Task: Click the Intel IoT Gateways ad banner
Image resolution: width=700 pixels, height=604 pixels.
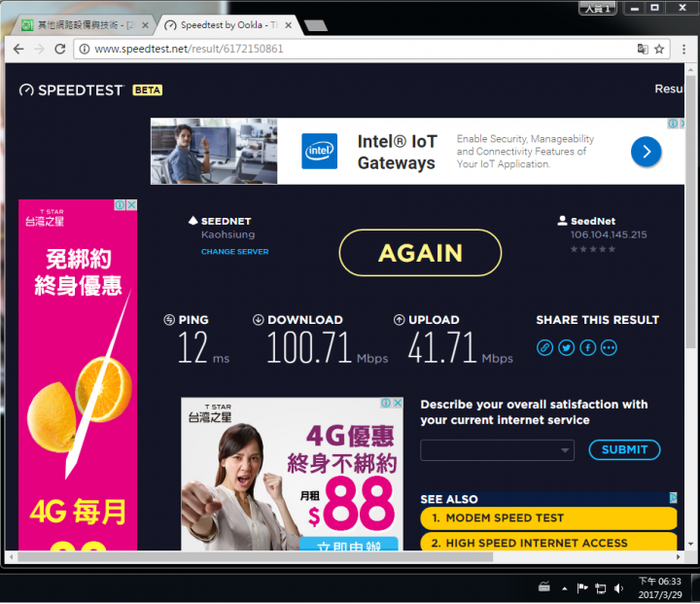Action: (417, 152)
